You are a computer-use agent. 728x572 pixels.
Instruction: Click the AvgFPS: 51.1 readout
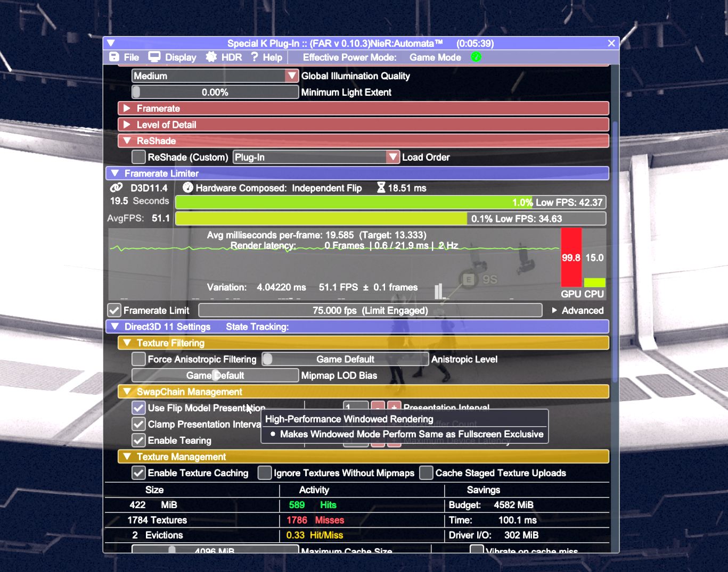click(x=138, y=218)
